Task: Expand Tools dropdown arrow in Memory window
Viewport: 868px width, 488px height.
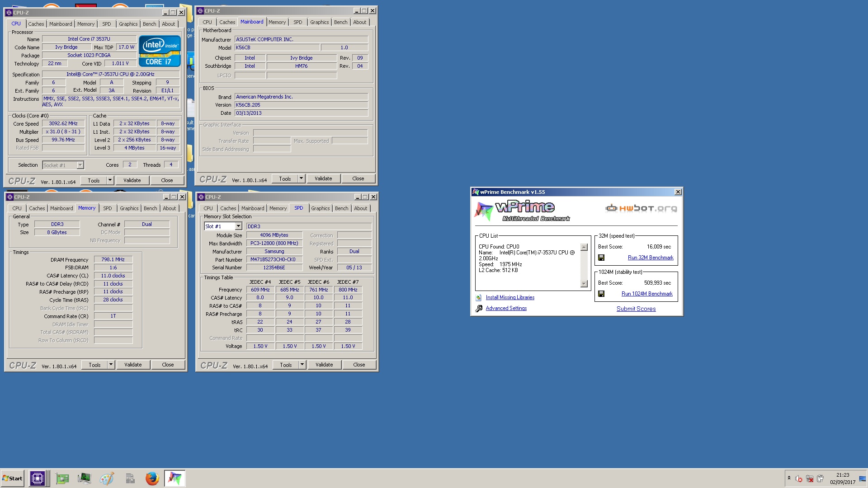Action: [111, 365]
